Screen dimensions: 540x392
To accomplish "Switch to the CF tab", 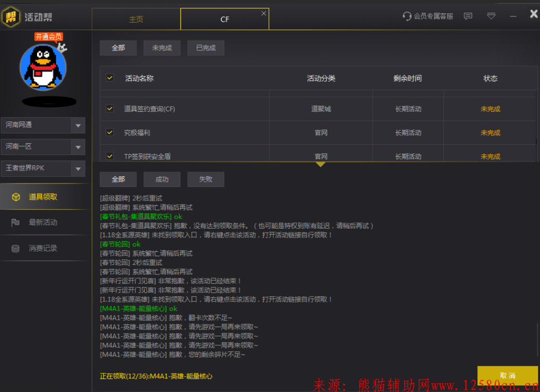I will point(225,19).
